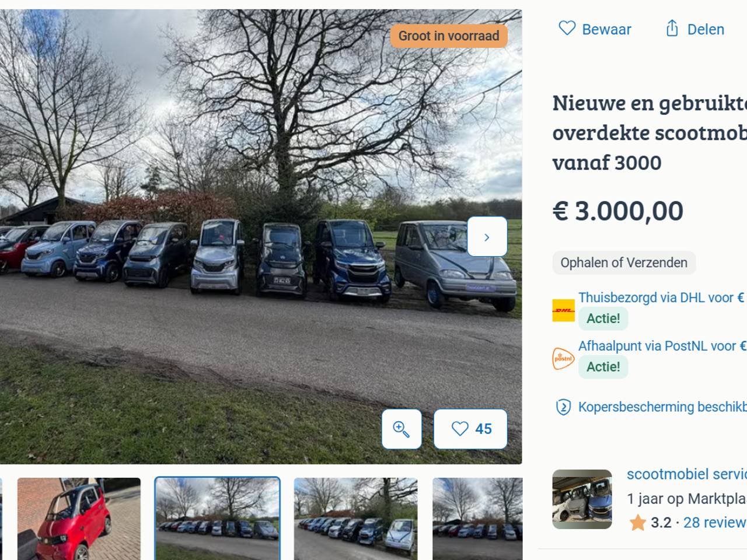View the 28 reviews link
The height and width of the screenshot is (560, 747).
[x=715, y=522]
